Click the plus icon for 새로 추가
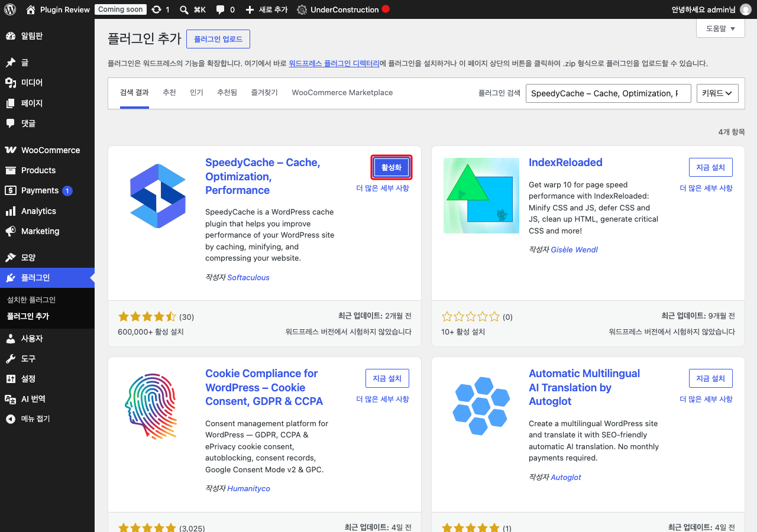Viewport: 757px width, 532px height. [250, 9]
